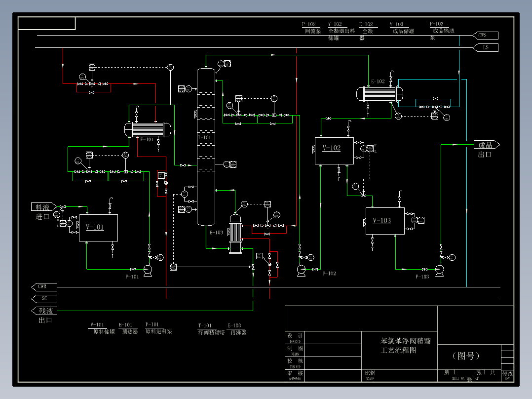Click the drawing title 苯氯苯浮阀精馏工艺流程图

coord(406,345)
